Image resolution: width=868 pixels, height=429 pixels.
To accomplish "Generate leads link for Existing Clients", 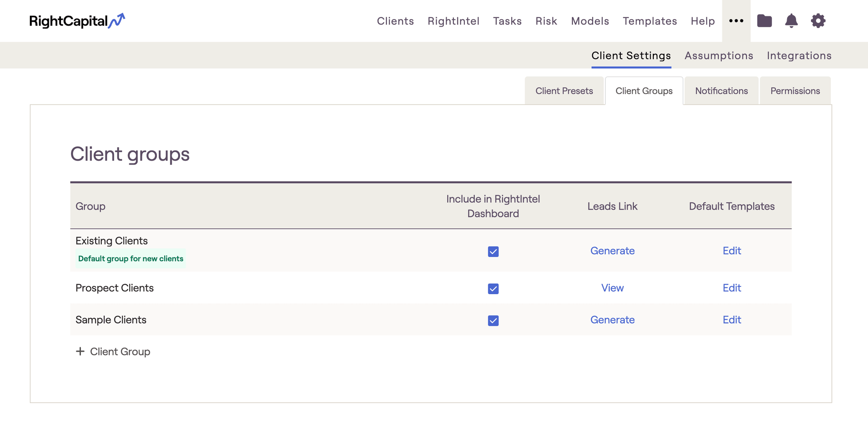I will tap(612, 251).
